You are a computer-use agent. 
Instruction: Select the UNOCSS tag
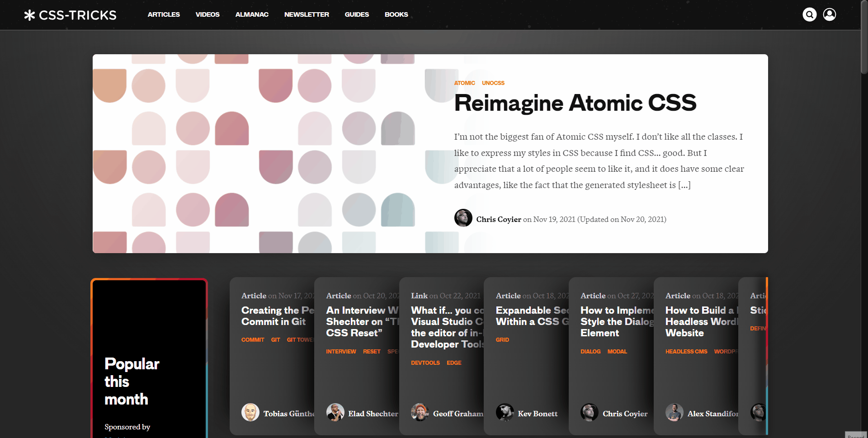tap(493, 83)
